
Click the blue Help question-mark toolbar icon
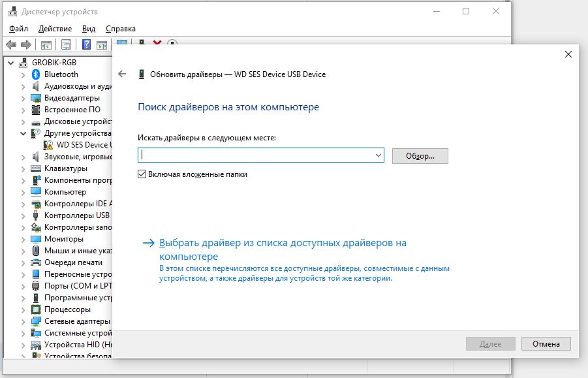[x=85, y=44]
